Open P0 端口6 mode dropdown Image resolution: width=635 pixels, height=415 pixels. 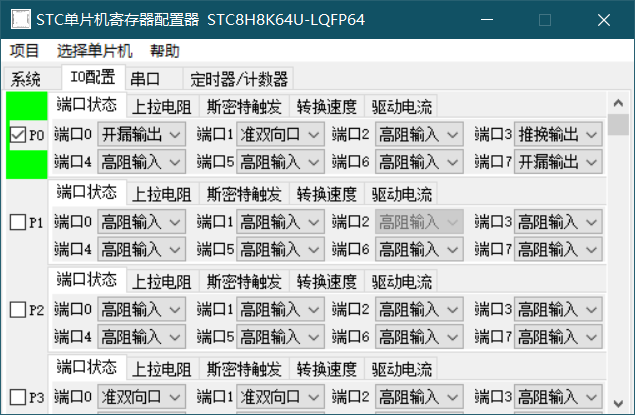(419, 162)
